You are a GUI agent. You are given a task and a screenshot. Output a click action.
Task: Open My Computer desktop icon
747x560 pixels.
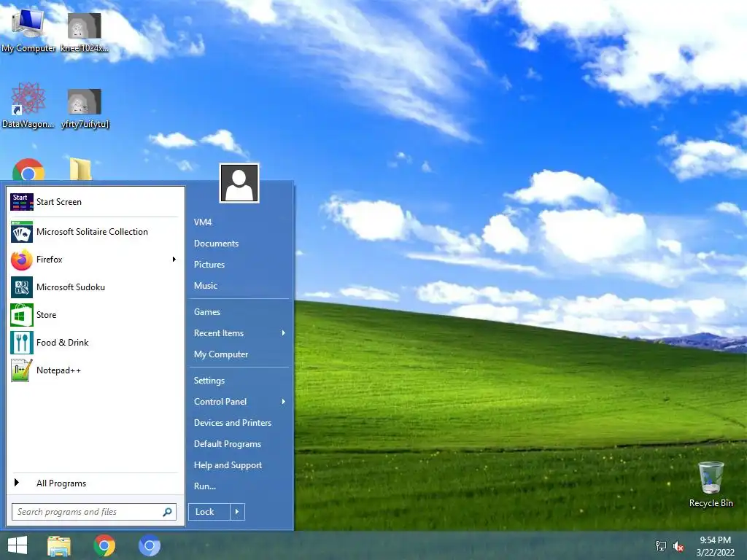28,29
